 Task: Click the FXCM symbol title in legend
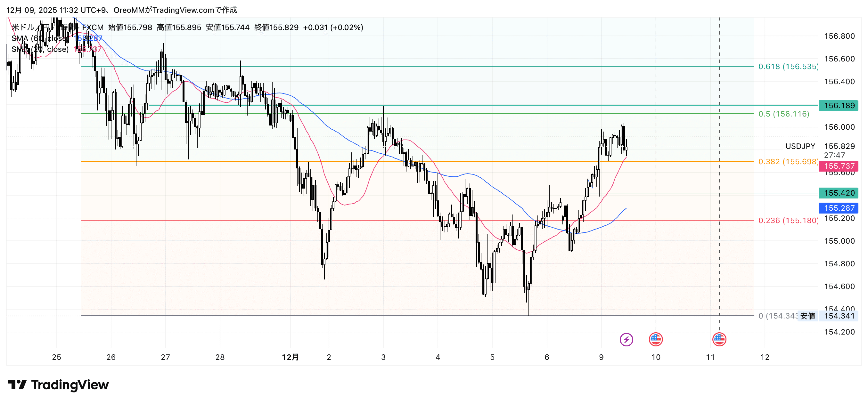point(93,28)
